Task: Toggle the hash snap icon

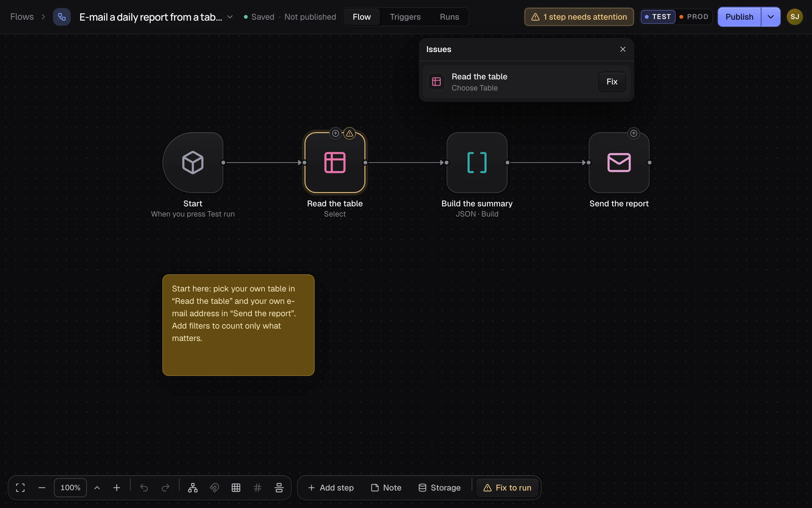Action: (x=257, y=487)
